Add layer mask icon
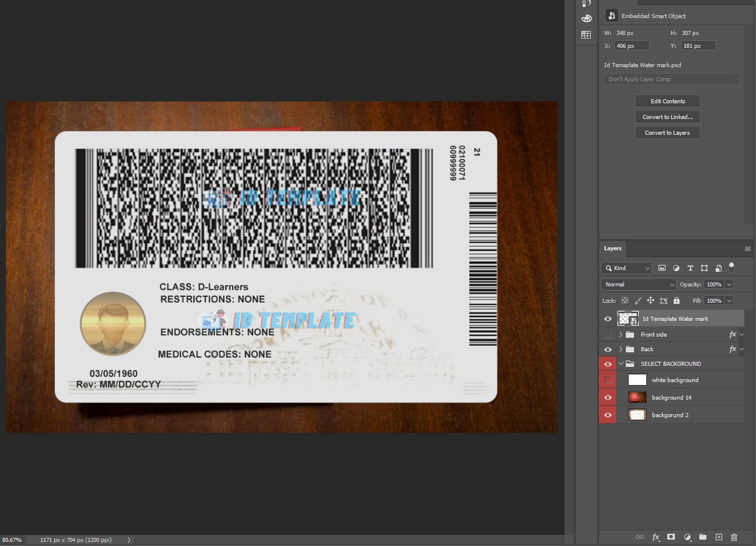 (671, 537)
